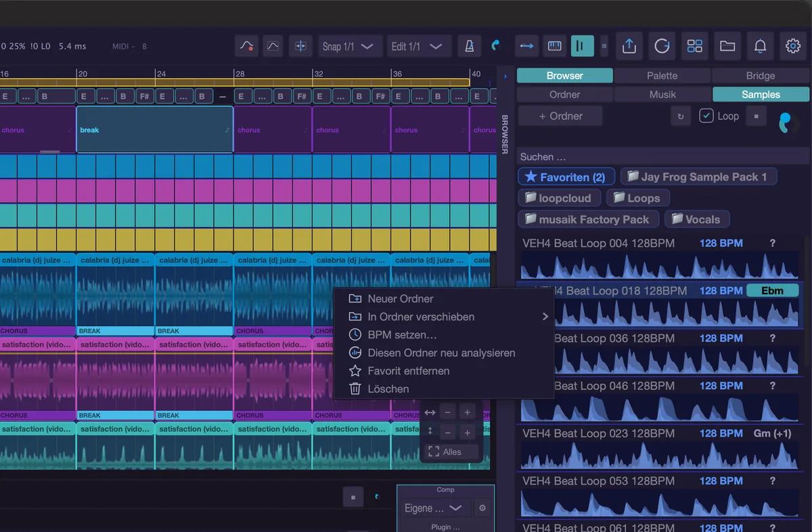Open the project folder icon in toolbar
This screenshot has height=532, width=812.
727,46
